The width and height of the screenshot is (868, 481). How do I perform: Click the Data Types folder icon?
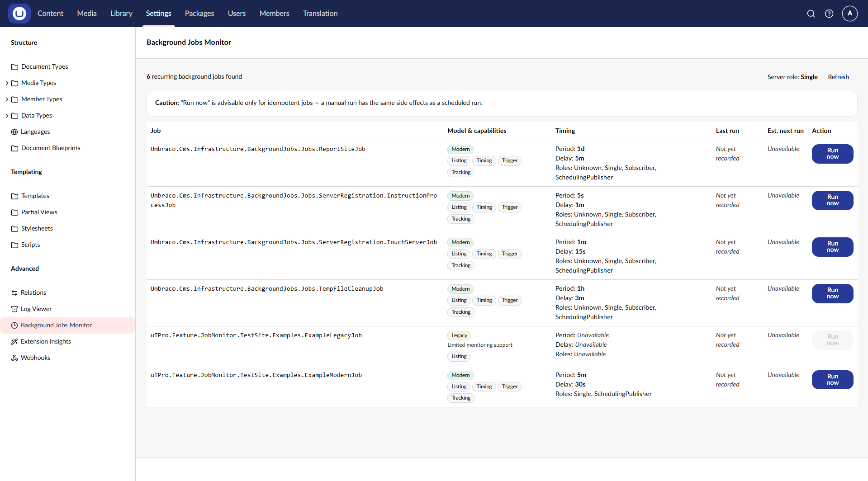[x=14, y=116]
